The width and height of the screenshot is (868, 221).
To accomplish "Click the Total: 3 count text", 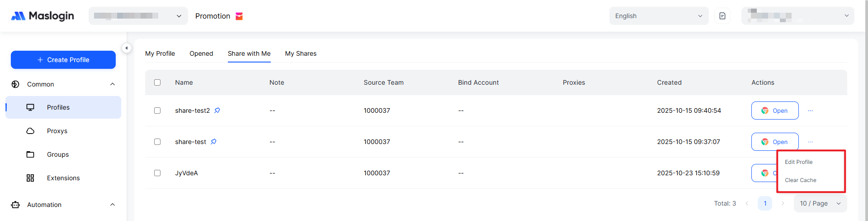I will tap(725, 203).
